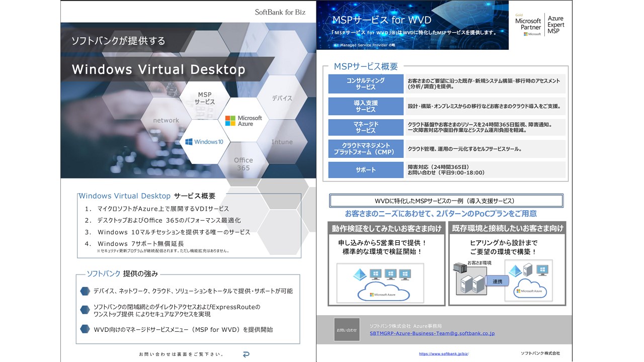Click 申し込みから5営業日で提供 text
The image size is (644, 362).
coord(383,242)
